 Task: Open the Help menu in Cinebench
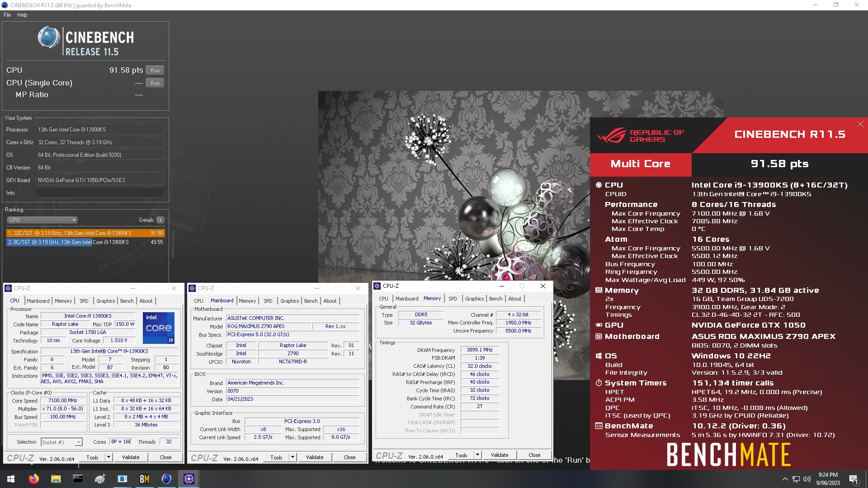[x=22, y=15]
